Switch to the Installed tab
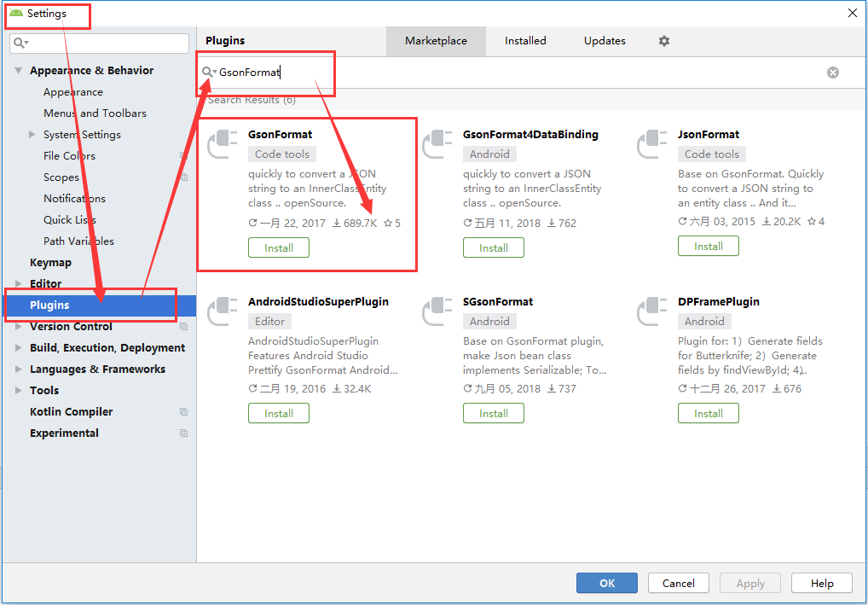Screen dimensions: 868x605 [525, 41]
